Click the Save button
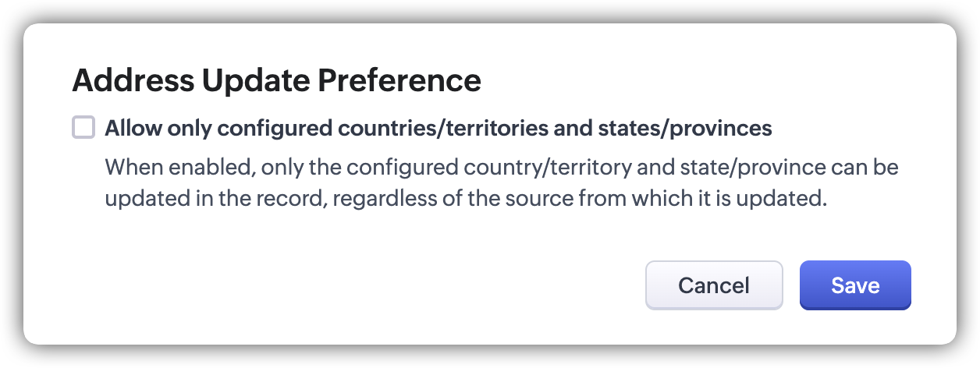980x368 pixels. pyautogui.click(x=855, y=285)
